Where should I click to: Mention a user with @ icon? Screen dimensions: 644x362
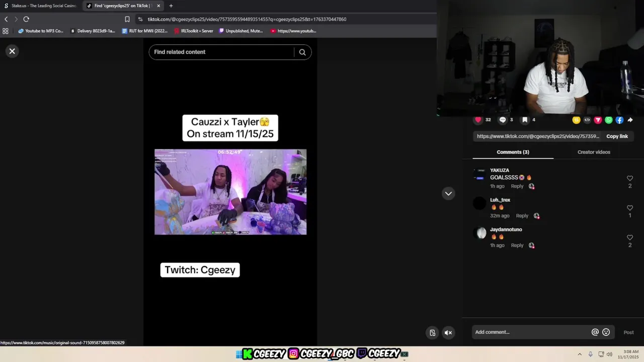595,332
